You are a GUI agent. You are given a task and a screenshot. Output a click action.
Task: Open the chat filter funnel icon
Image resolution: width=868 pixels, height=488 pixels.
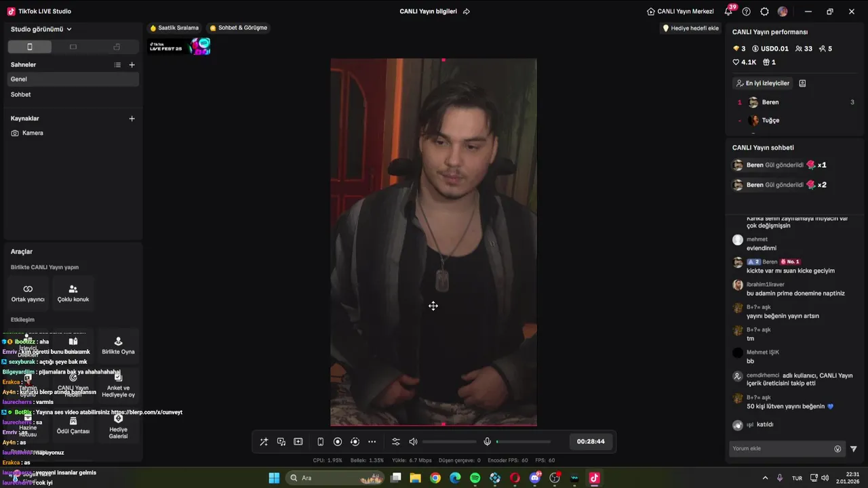tap(853, 449)
